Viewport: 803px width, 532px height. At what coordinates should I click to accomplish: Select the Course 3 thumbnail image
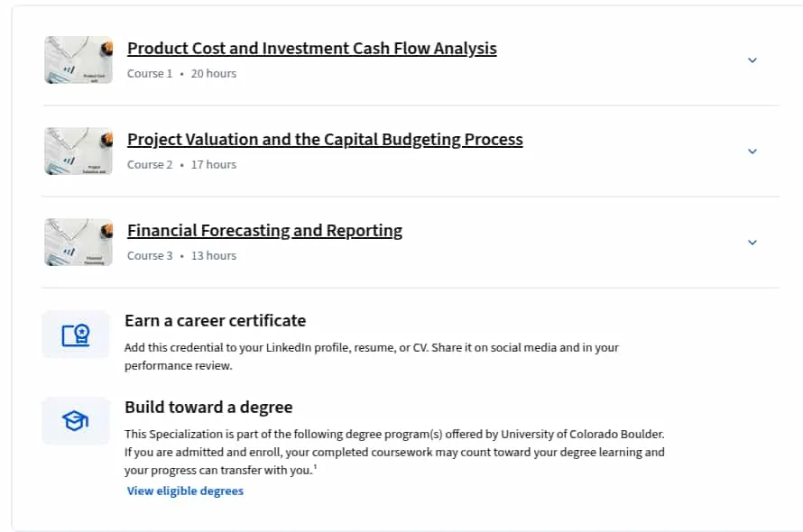78,243
